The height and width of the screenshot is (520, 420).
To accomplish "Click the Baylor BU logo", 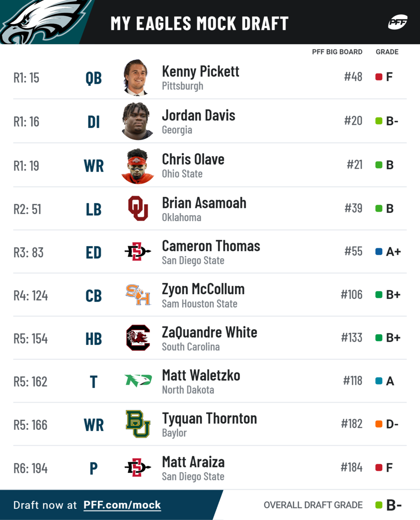I will [x=138, y=424].
